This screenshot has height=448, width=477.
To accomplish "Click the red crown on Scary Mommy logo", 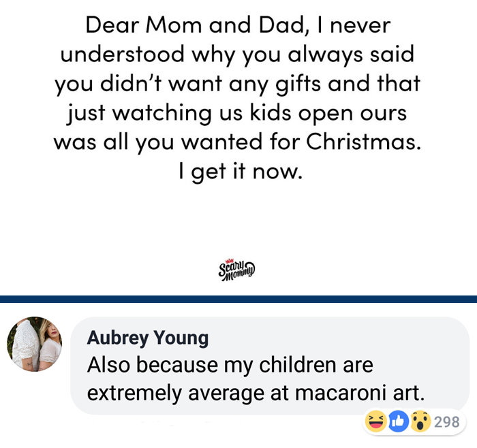I will click(229, 261).
